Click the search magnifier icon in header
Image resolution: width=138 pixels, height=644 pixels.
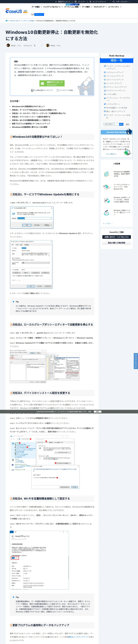tap(32, 14)
